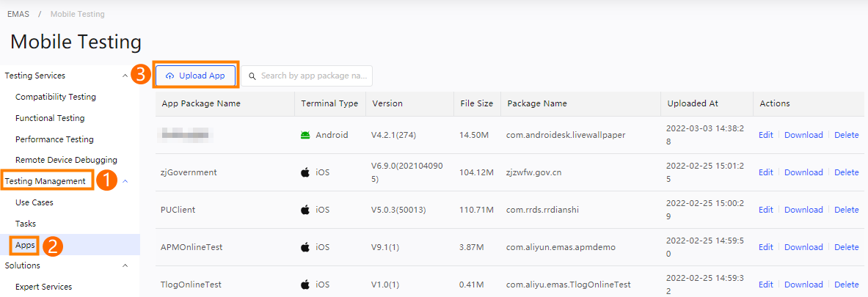Open Remote Device Debugging page
The image size is (868, 297).
(66, 160)
